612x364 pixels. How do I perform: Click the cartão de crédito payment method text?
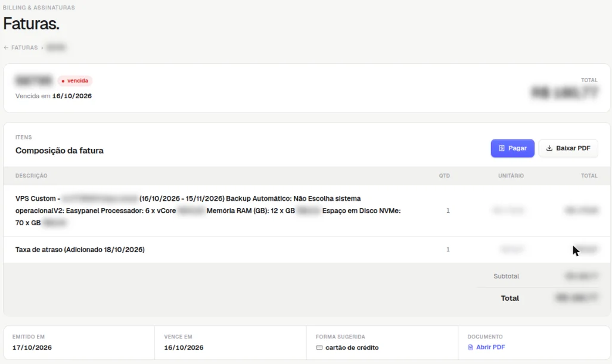(x=352, y=347)
